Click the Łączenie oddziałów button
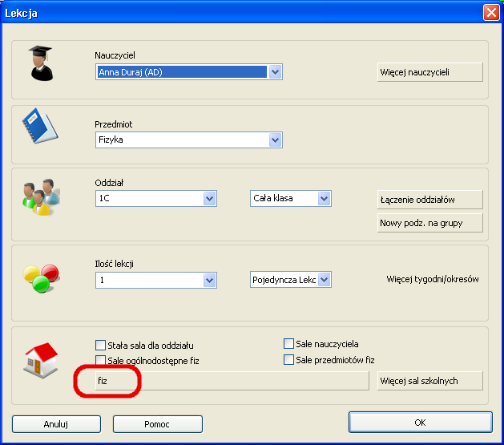This screenshot has height=445, width=504. (x=429, y=199)
